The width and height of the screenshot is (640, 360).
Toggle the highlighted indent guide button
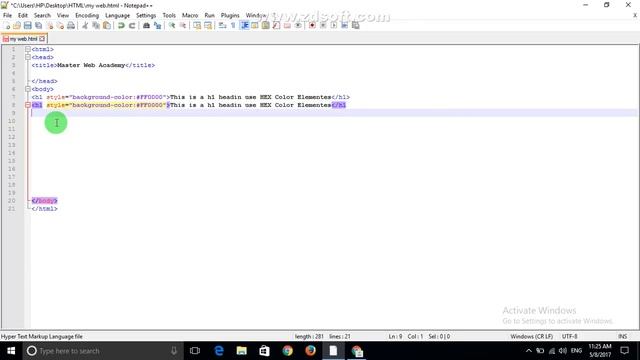[244, 25]
